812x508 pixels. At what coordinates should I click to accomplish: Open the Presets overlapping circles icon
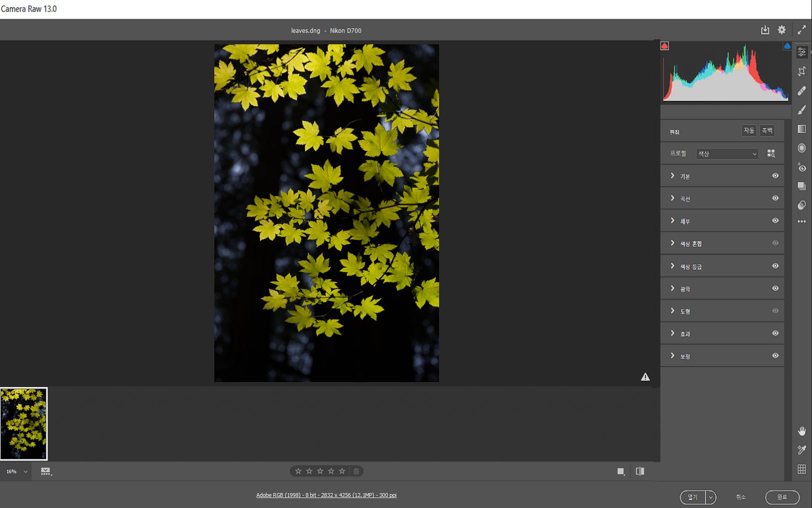802,205
